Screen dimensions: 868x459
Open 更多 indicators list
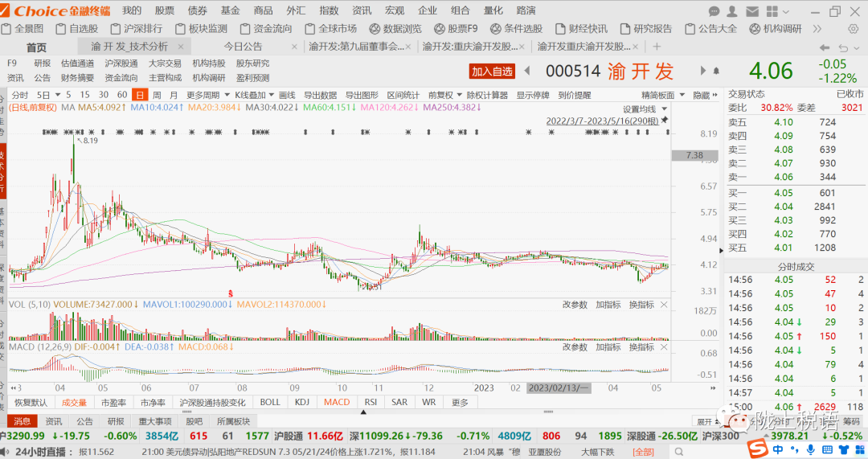coord(460,403)
